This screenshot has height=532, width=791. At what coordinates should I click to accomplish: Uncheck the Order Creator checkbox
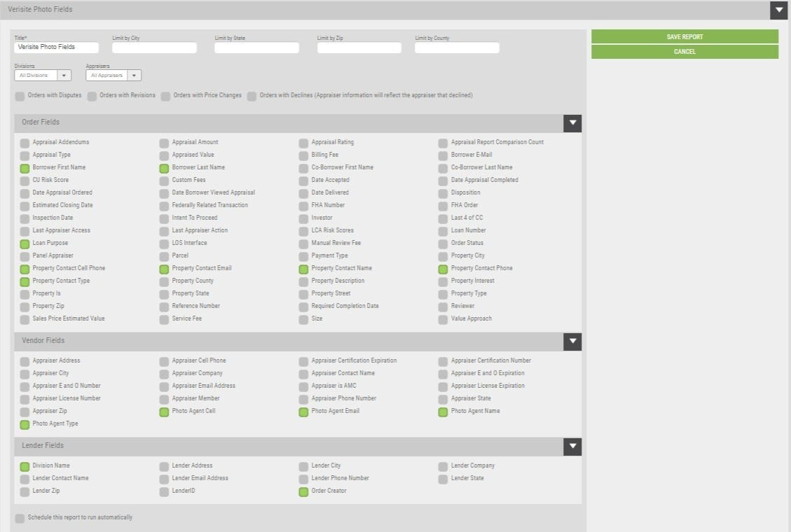pos(303,491)
